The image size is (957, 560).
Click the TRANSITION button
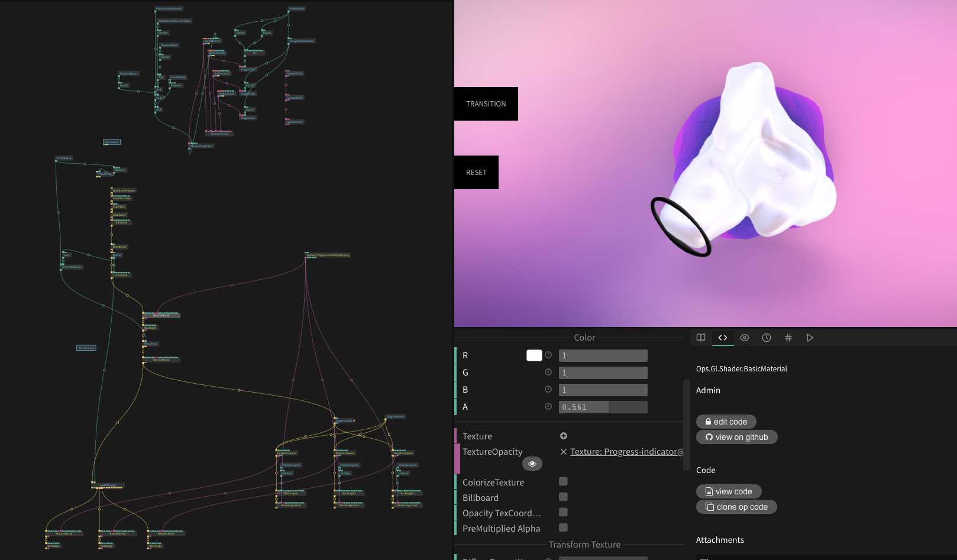pyautogui.click(x=486, y=103)
